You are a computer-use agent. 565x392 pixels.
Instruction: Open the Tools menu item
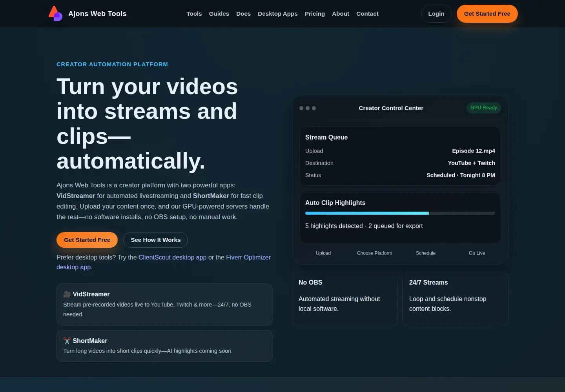click(x=194, y=14)
